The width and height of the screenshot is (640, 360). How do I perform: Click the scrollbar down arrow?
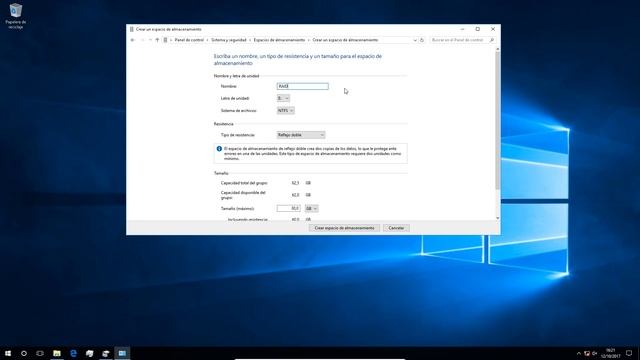coord(498,218)
